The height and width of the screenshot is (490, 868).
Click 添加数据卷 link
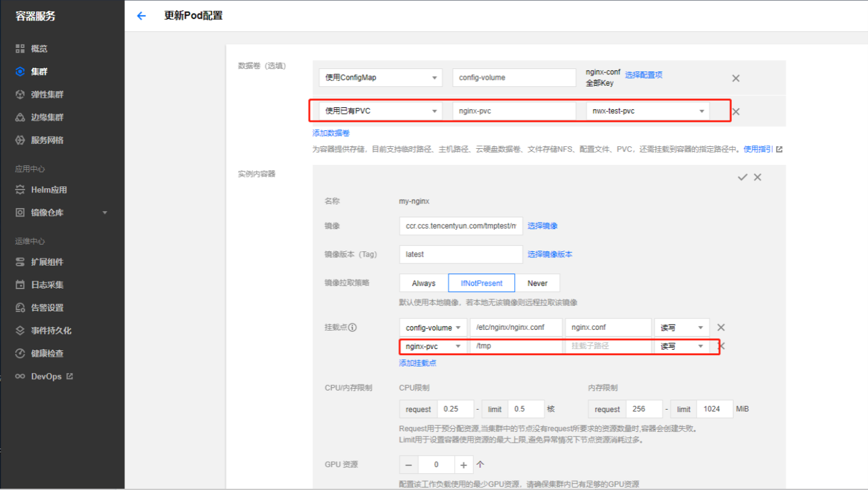tap(331, 133)
